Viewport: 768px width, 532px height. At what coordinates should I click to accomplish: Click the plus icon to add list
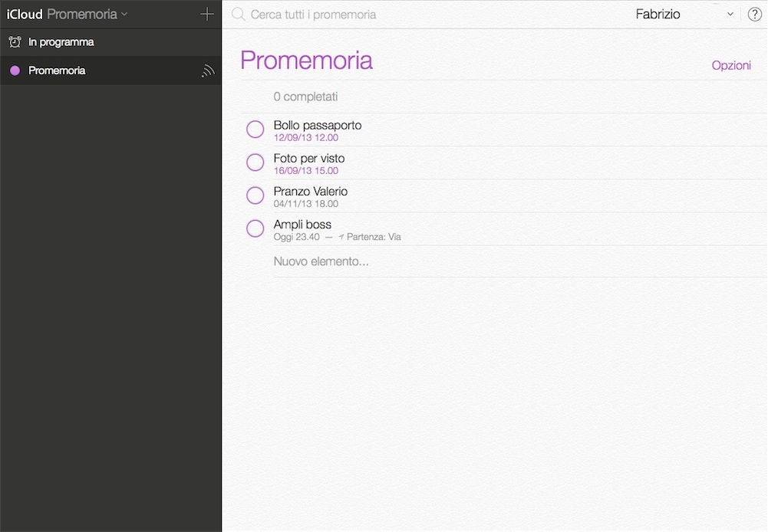(x=206, y=15)
